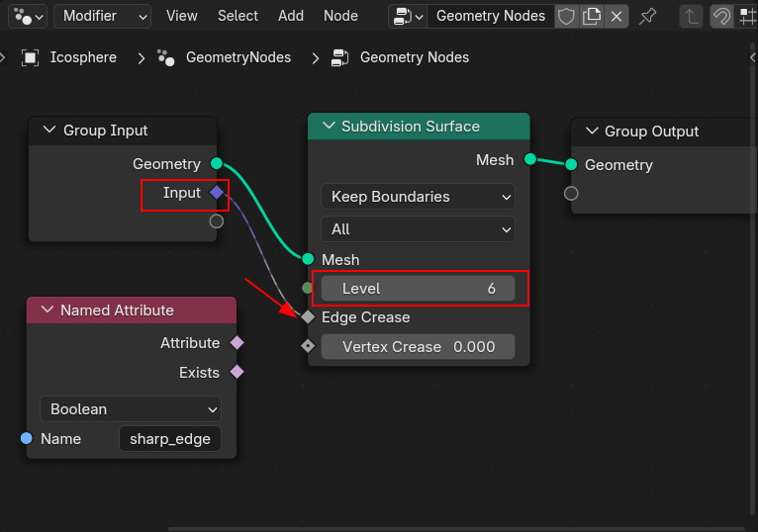Click the horizontal scrollbar at bottom
The height and width of the screenshot is (532, 758).
[457, 529]
